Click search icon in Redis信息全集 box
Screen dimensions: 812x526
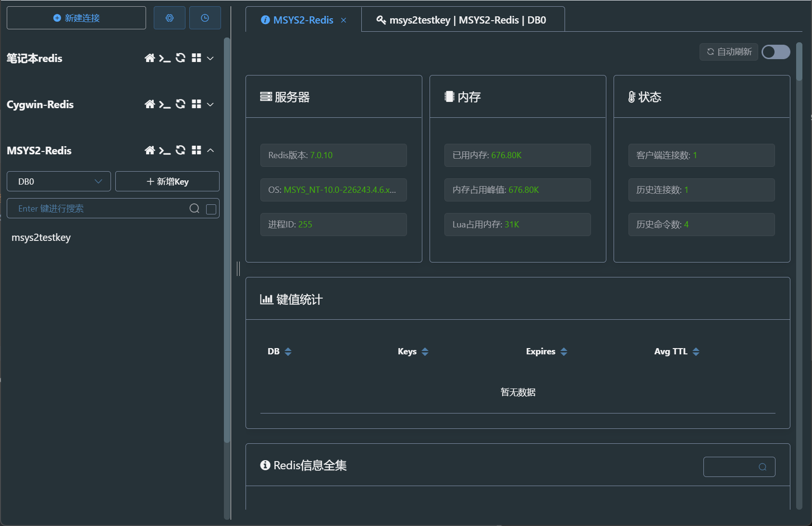763,467
